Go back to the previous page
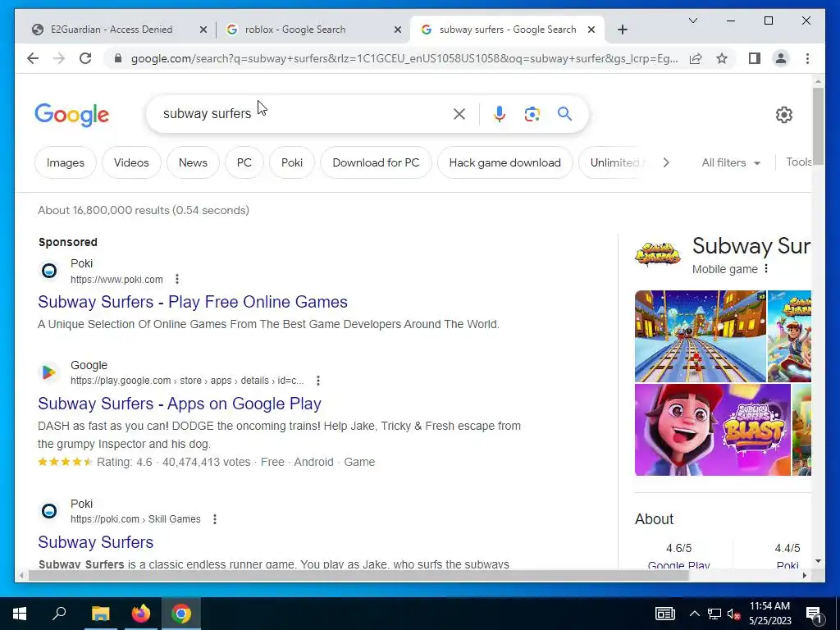This screenshot has height=630, width=840. point(33,58)
